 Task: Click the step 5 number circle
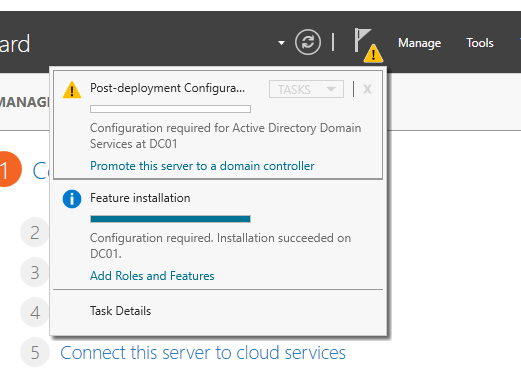click(35, 352)
